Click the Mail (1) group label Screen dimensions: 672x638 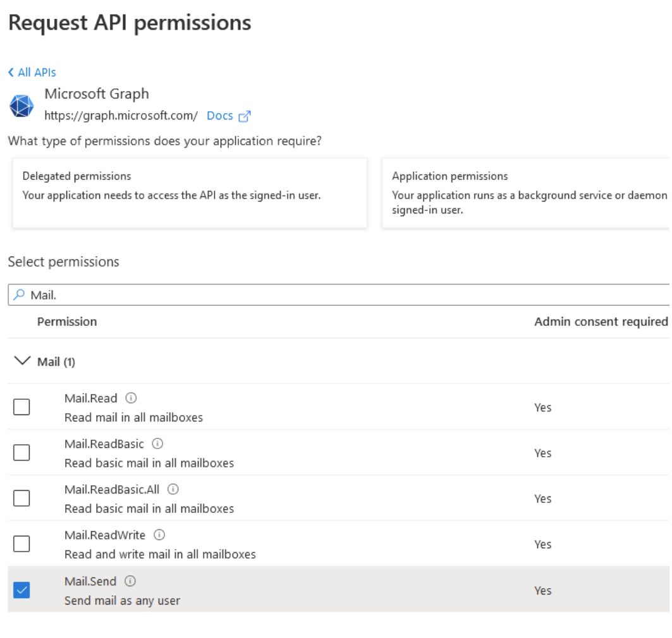[x=56, y=362]
